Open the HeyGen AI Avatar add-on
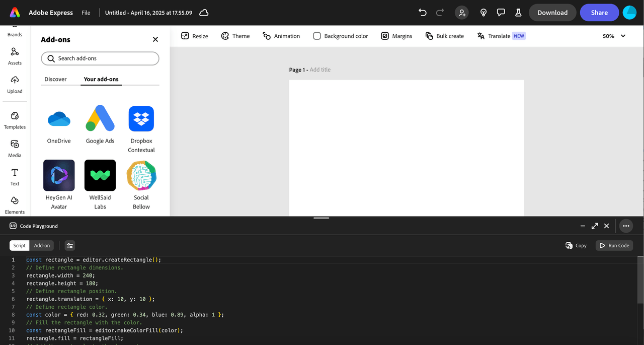The width and height of the screenshot is (644, 345). 59,185
